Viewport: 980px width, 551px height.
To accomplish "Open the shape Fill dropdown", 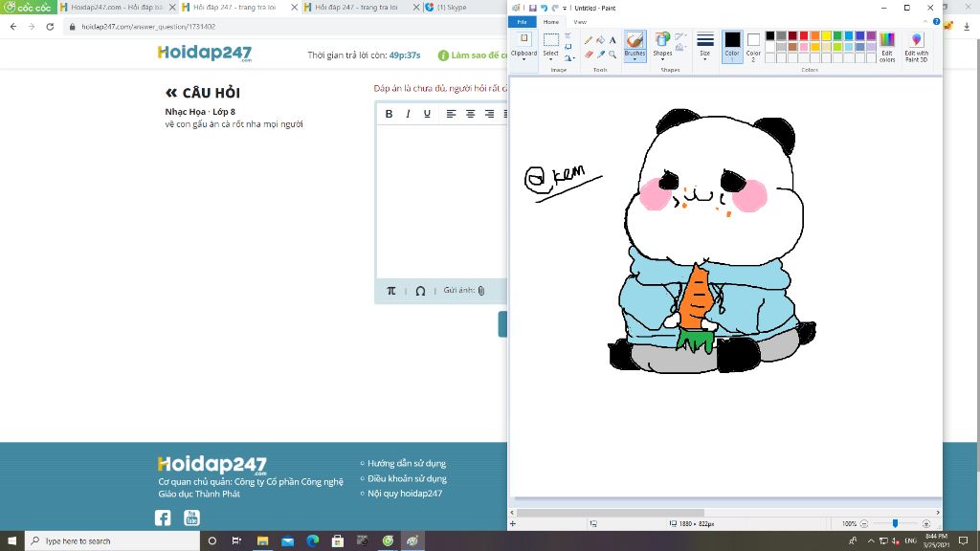I will click(x=680, y=48).
